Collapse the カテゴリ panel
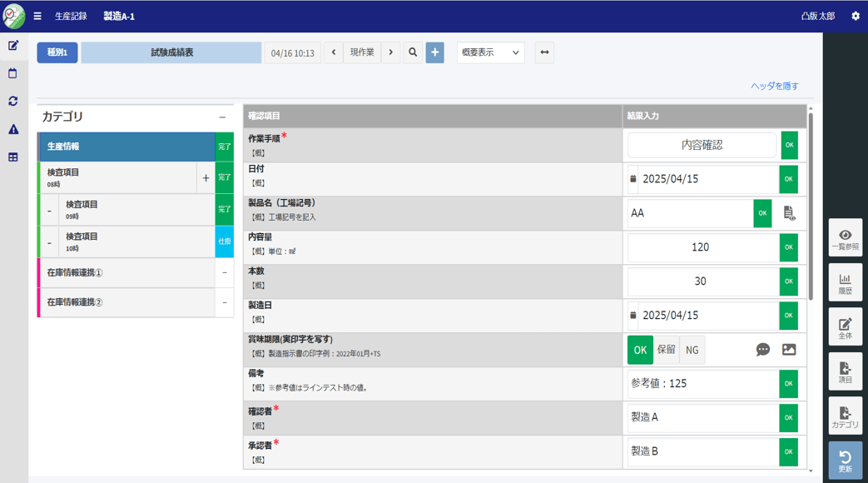 tap(222, 117)
